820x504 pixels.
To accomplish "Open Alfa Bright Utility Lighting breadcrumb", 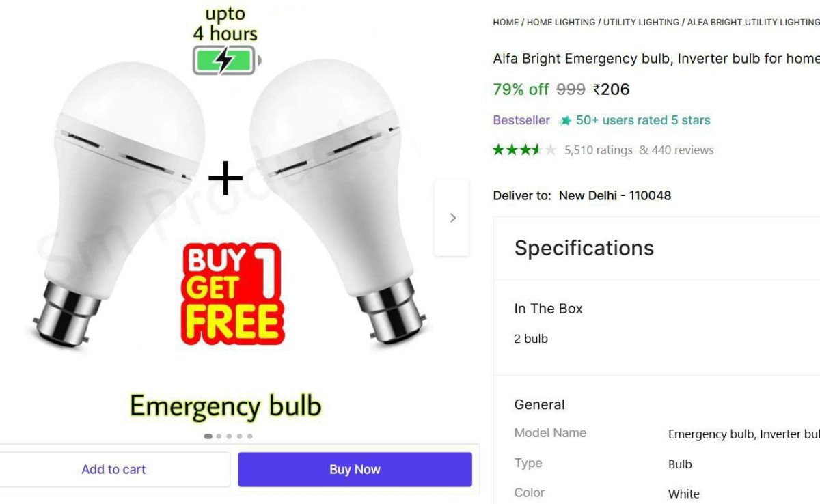I will (x=753, y=23).
